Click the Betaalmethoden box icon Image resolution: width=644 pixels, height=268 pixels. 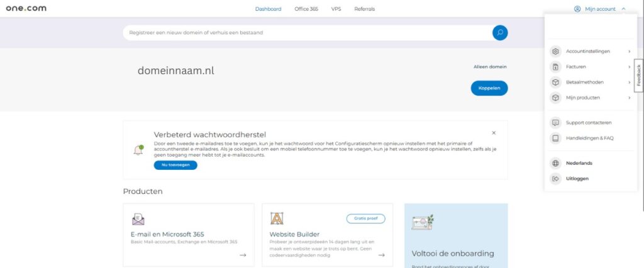pos(555,82)
